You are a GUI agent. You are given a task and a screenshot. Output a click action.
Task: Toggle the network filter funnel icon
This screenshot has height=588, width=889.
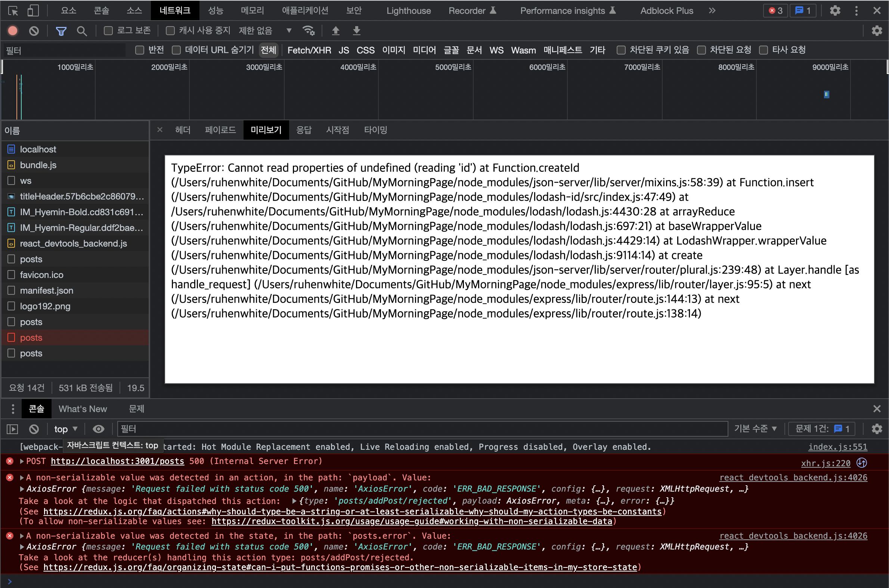(x=61, y=31)
